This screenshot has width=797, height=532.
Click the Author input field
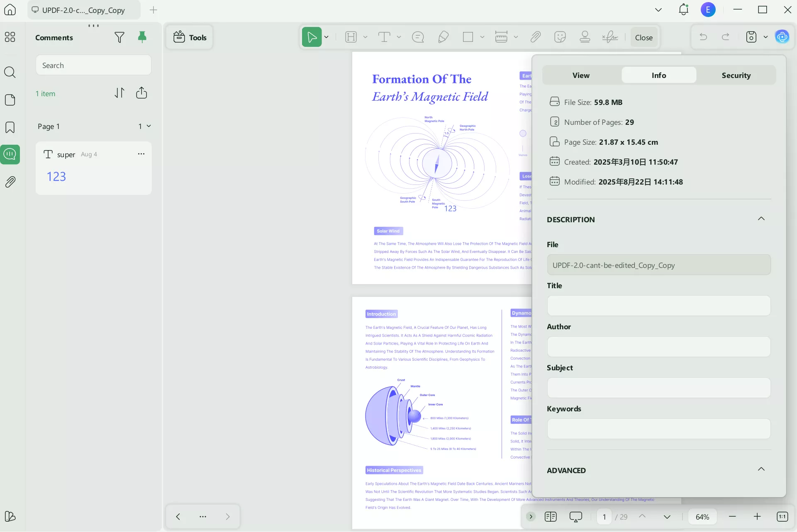(659, 347)
